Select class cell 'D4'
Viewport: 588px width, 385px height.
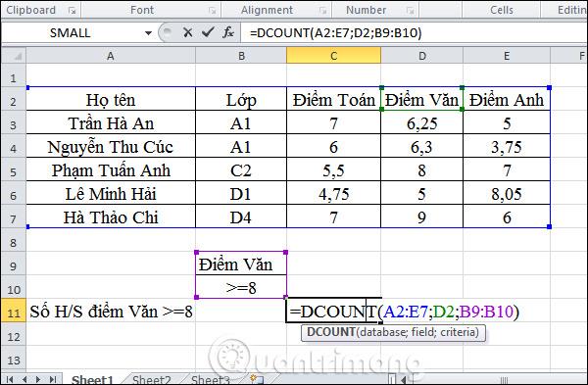pyautogui.click(x=241, y=217)
